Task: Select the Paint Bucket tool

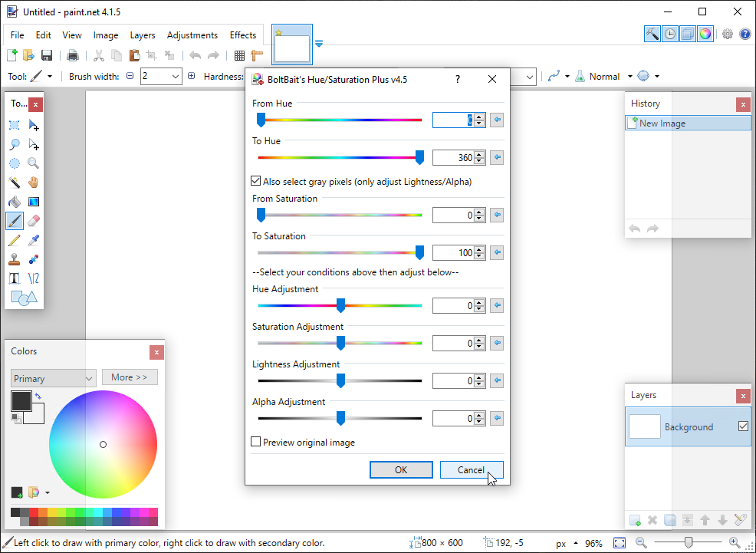Action: coord(15,202)
